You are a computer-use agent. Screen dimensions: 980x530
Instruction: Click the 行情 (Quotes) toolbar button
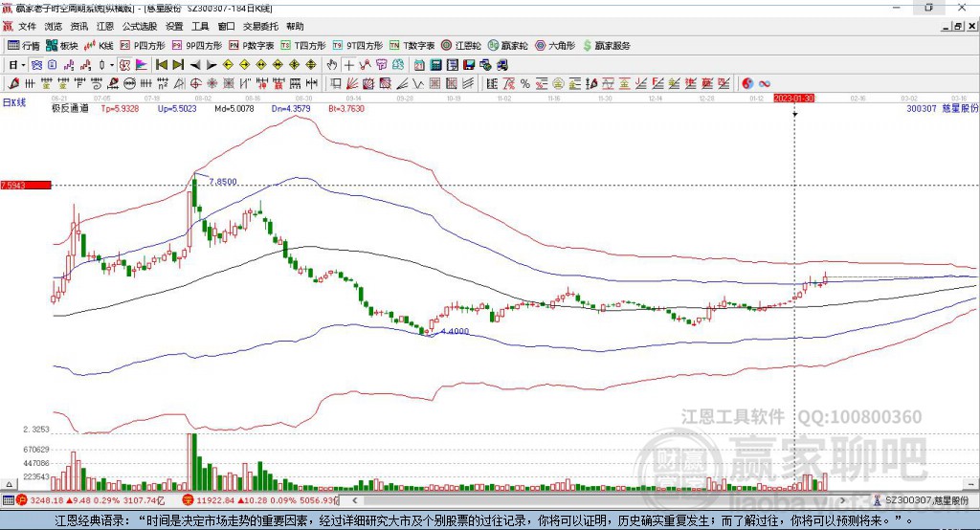coord(25,45)
